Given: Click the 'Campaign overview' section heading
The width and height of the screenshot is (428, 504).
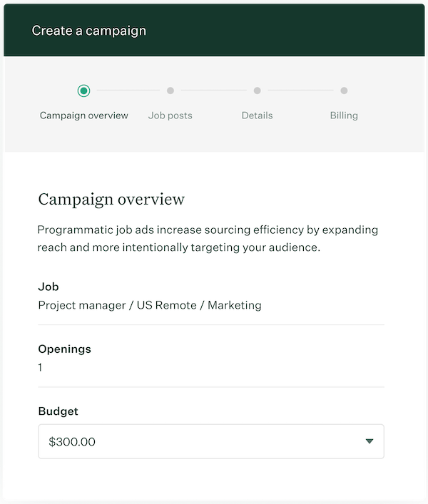Looking at the screenshot, I should (x=111, y=200).
